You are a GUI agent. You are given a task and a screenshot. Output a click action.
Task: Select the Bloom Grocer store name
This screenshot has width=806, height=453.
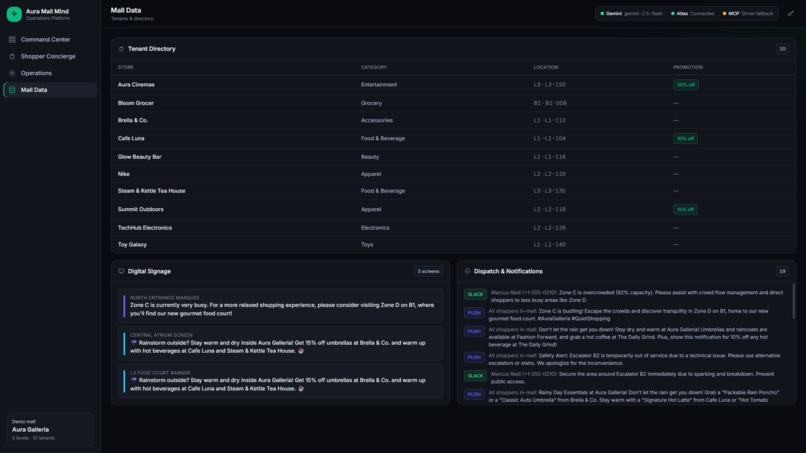136,103
